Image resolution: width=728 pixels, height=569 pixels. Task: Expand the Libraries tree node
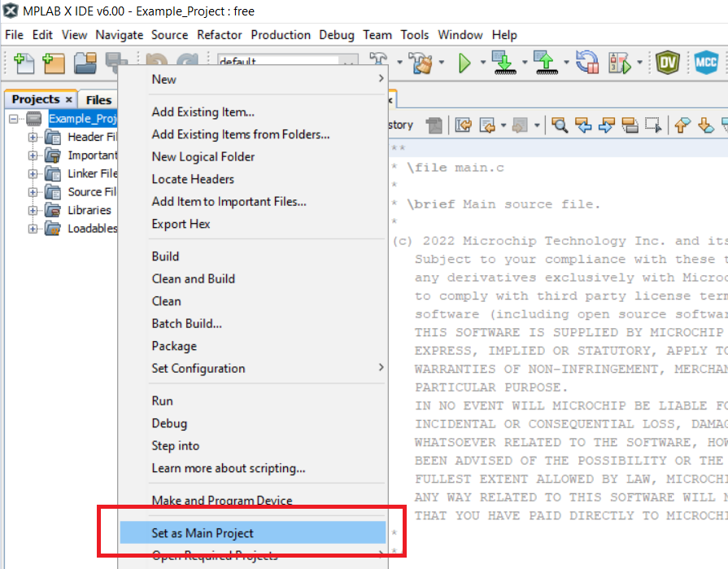[x=33, y=210]
